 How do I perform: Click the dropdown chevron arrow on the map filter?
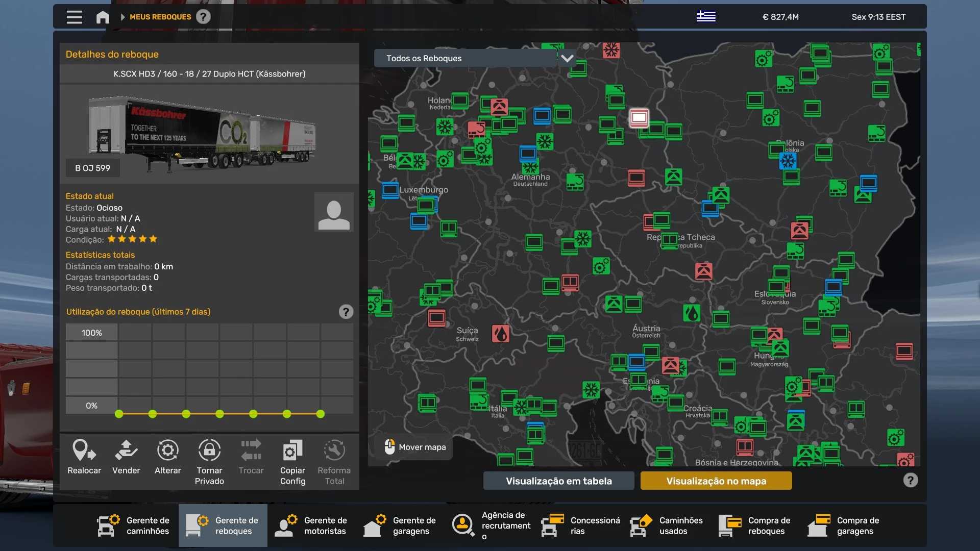(x=567, y=58)
